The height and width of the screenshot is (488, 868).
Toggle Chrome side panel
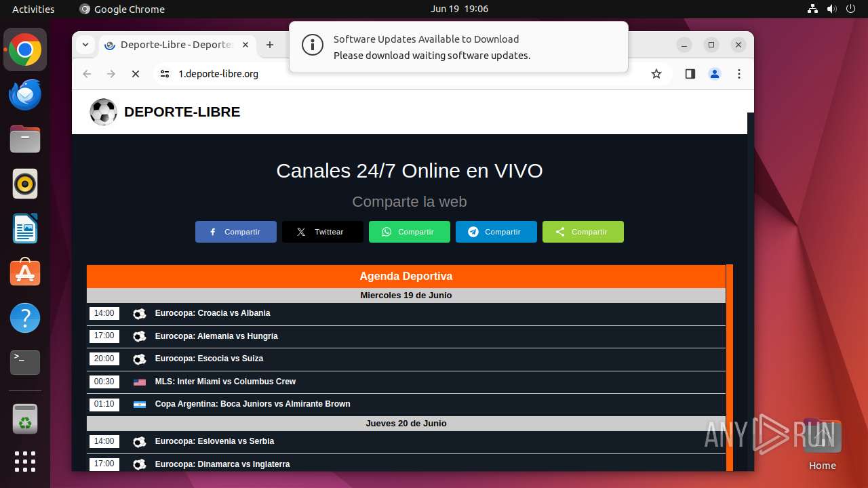[x=690, y=74]
